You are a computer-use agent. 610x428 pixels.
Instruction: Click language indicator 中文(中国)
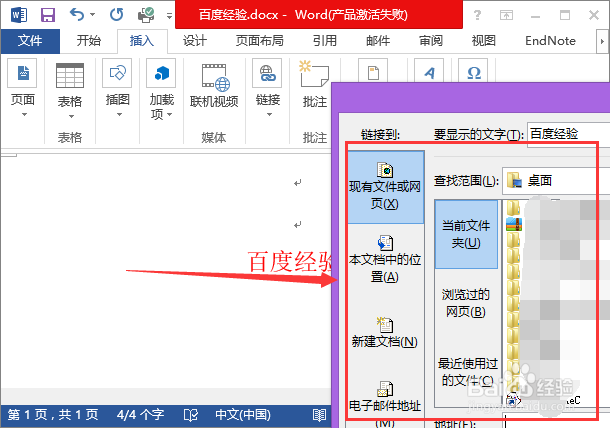pyautogui.click(x=243, y=415)
